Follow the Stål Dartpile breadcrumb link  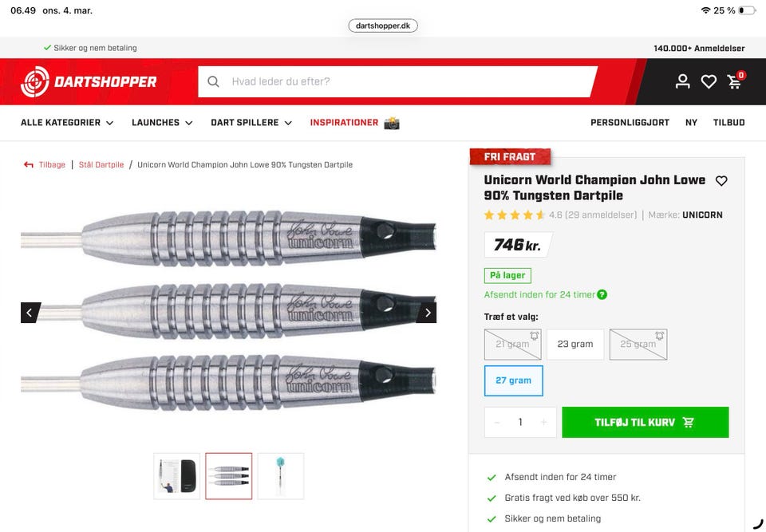(101, 164)
